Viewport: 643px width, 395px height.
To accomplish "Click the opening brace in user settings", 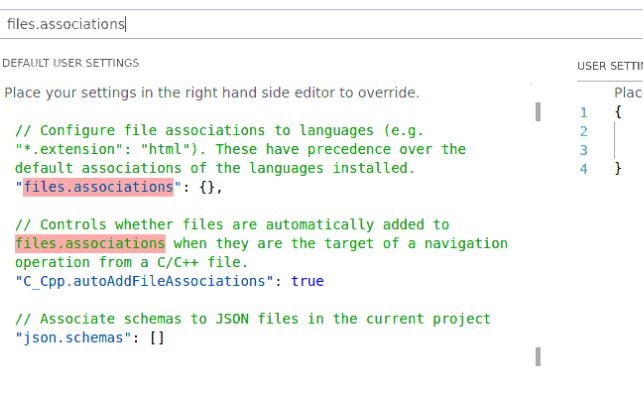I will pos(618,112).
